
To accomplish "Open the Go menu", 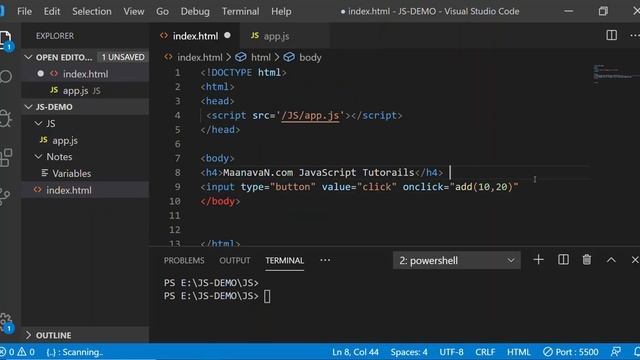I will tap(162, 11).
